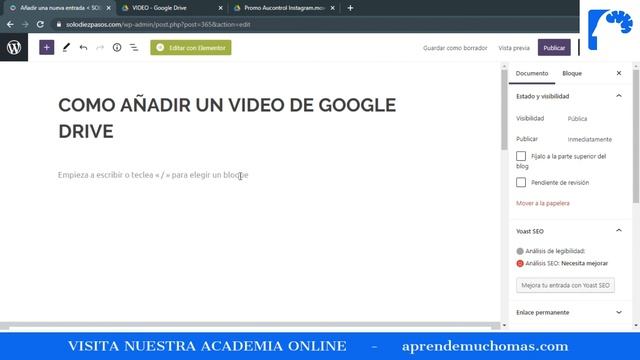Click the editor vertical scrollbar
The width and height of the screenshot is (640, 360).
[x=504, y=110]
